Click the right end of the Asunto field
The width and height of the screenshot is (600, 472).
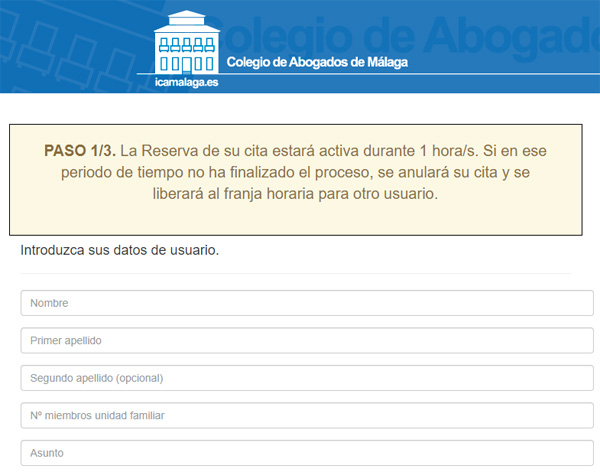[570, 453]
